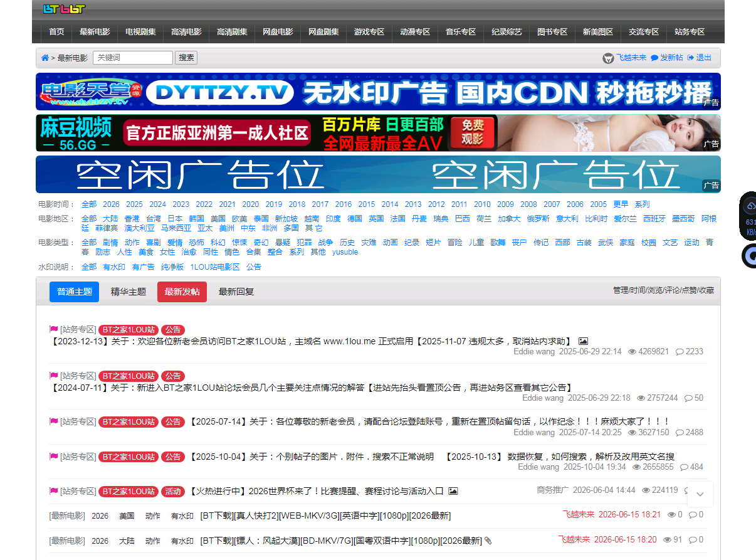Click the eye views icon showing 91

tap(668, 539)
